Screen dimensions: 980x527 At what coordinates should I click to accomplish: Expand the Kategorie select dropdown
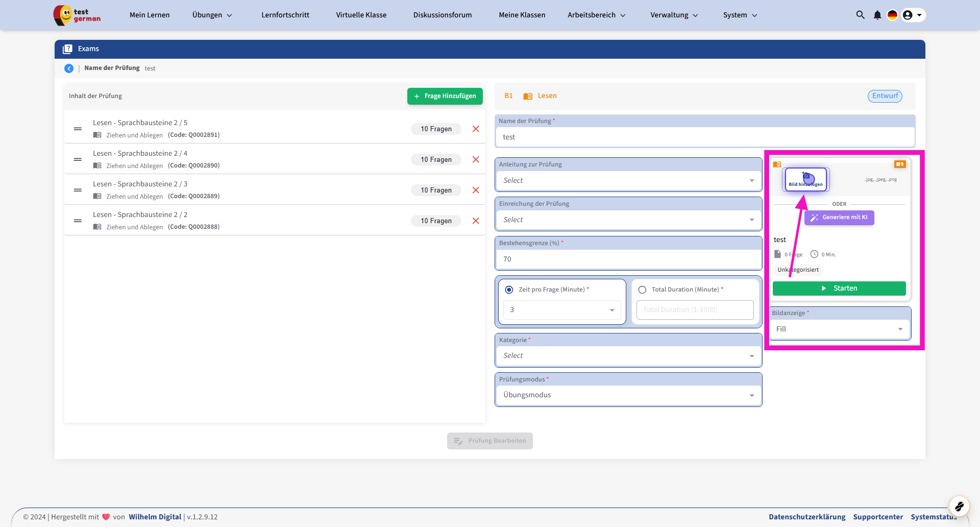(x=628, y=356)
